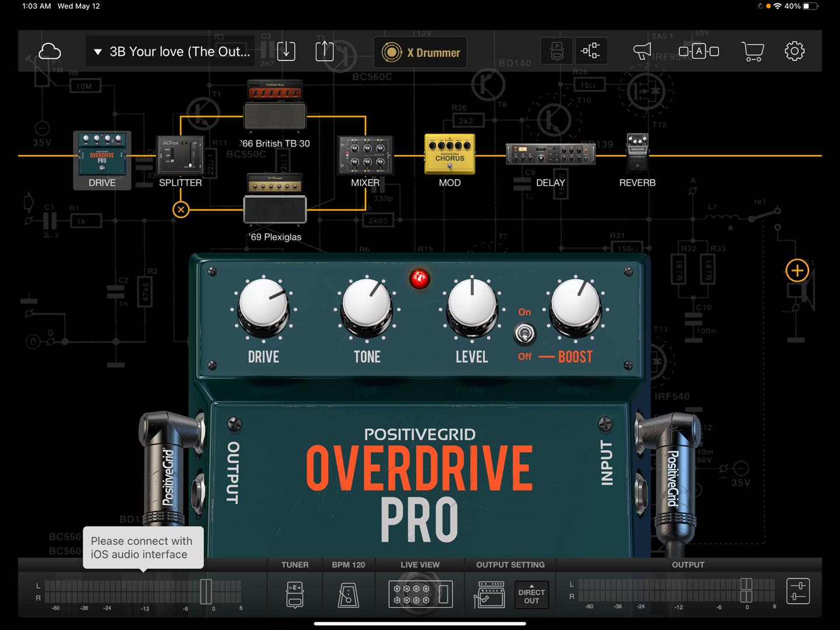This screenshot has width=840, height=630.
Task: Open X Drummer
Action: tap(420, 52)
